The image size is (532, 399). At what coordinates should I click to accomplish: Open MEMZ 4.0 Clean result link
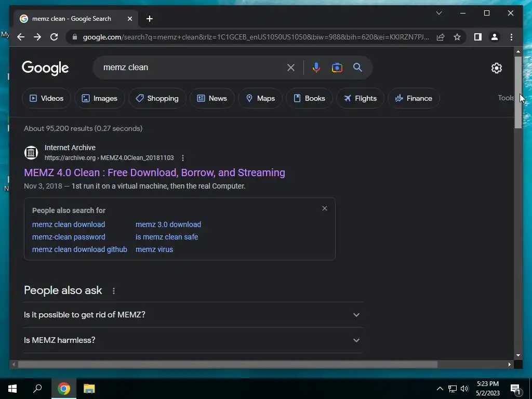pos(154,172)
